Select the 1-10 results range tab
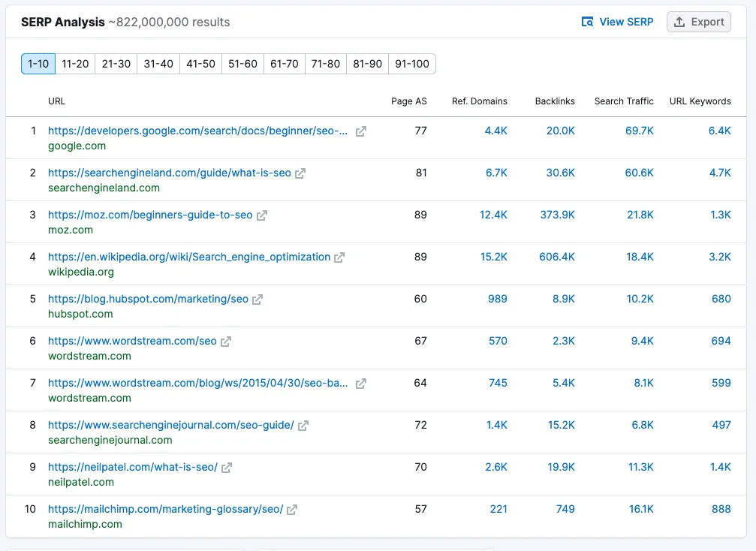This screenshot has width=756, height=551. [x=38, y=64]
